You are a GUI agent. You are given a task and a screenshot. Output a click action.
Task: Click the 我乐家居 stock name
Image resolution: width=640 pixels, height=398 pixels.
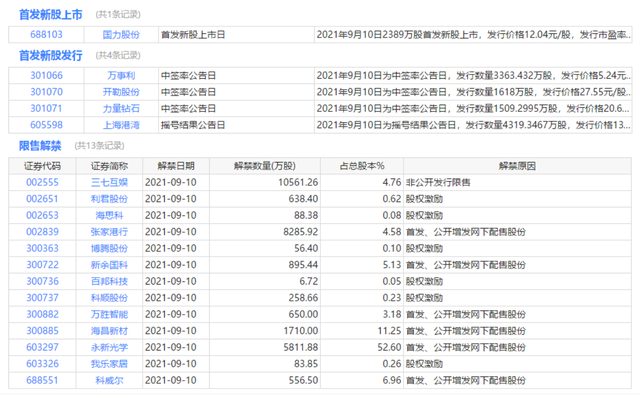[x=109, y=364]
